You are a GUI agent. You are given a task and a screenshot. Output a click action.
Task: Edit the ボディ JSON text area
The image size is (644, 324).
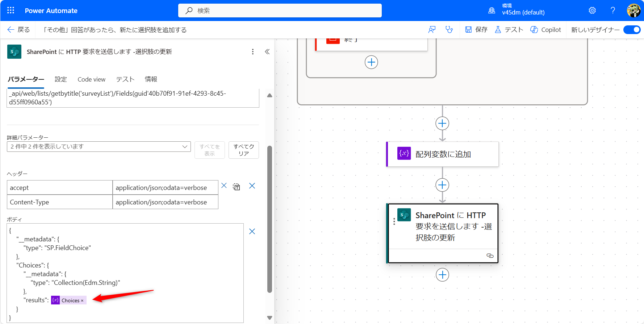[x=125, y=273]
